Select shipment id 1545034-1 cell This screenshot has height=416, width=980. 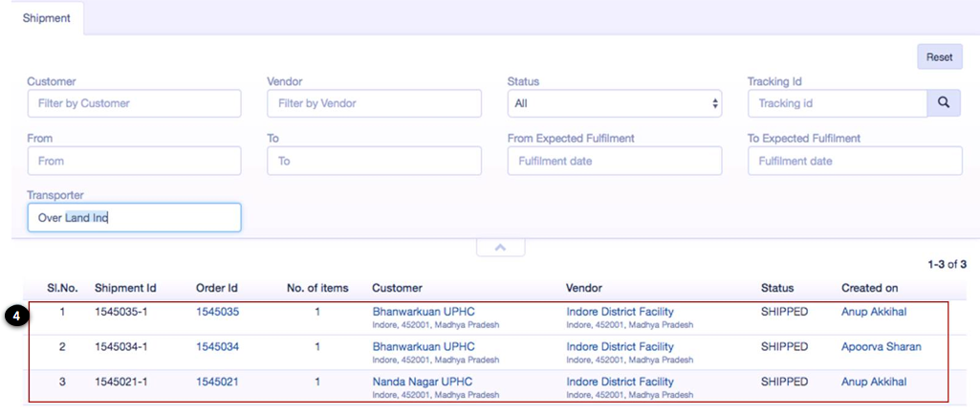pos(121,346)
